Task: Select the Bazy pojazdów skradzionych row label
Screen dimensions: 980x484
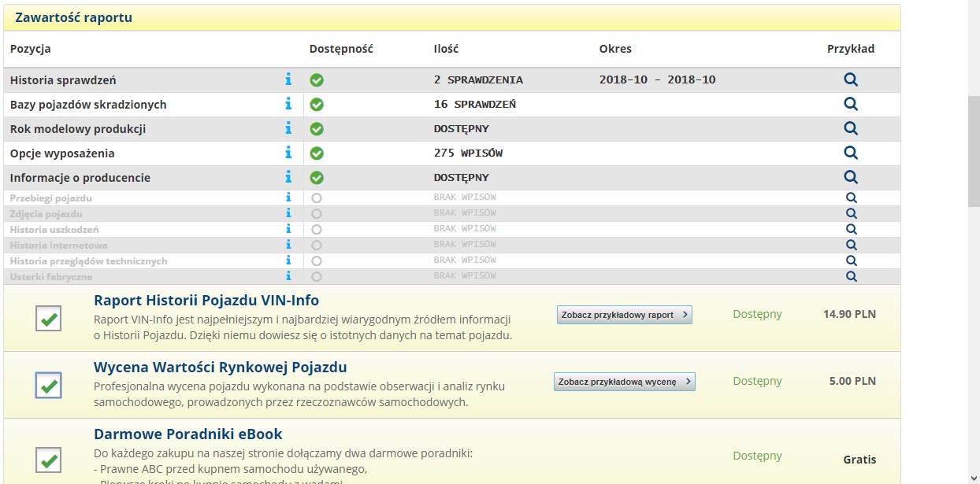Action: 88,105
